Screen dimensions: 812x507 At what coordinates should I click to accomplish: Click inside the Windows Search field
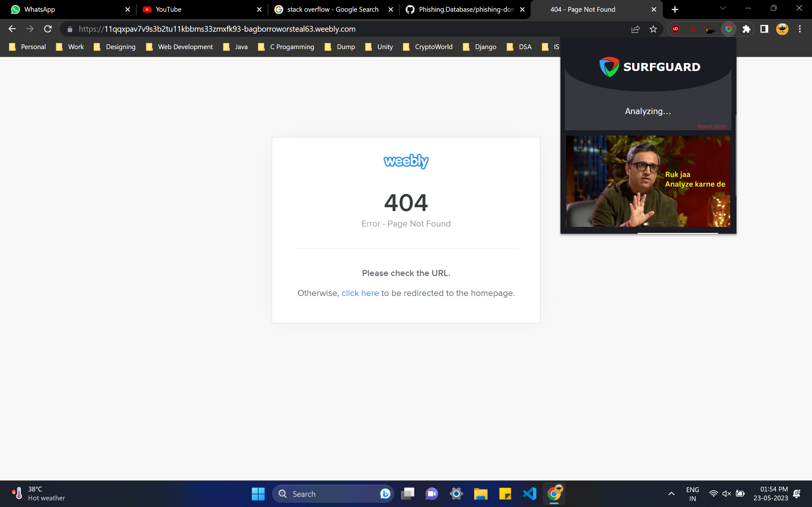(x=327, y=494)
